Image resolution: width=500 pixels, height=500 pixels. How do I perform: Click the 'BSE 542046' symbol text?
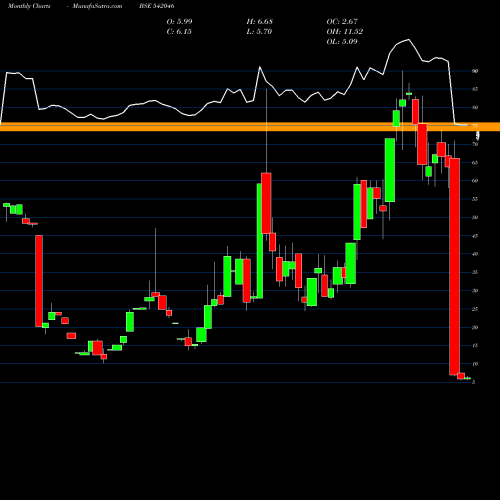(157, 6)
